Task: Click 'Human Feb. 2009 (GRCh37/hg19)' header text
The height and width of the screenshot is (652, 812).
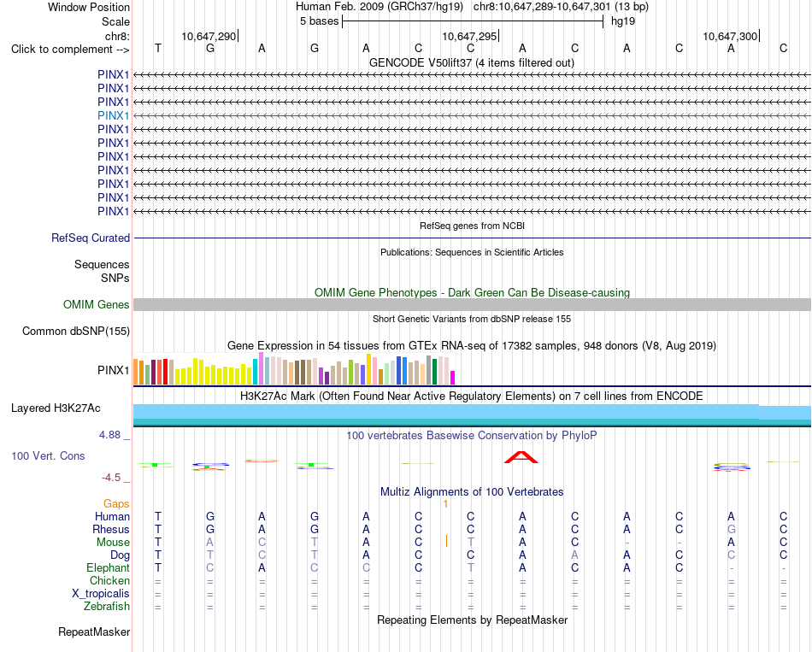Action: pyautogui.click(x=379, y=7)
